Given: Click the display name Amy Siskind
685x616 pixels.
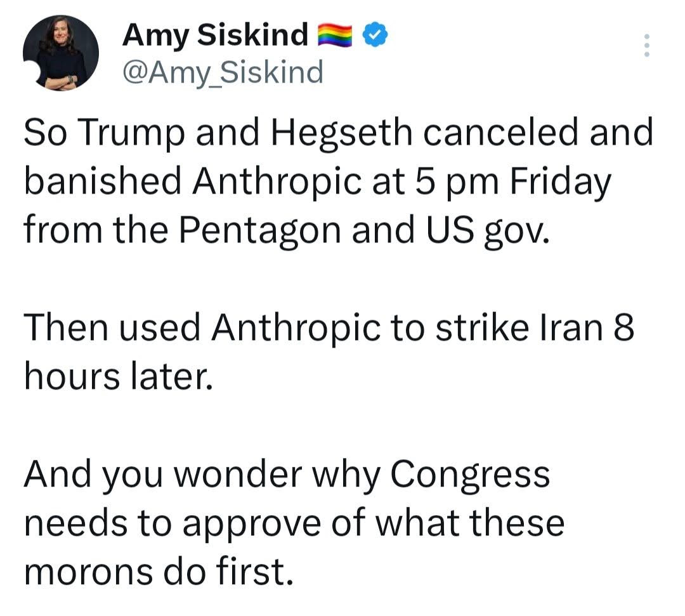Looking at the screenshot, I should [x=216, y=35].
